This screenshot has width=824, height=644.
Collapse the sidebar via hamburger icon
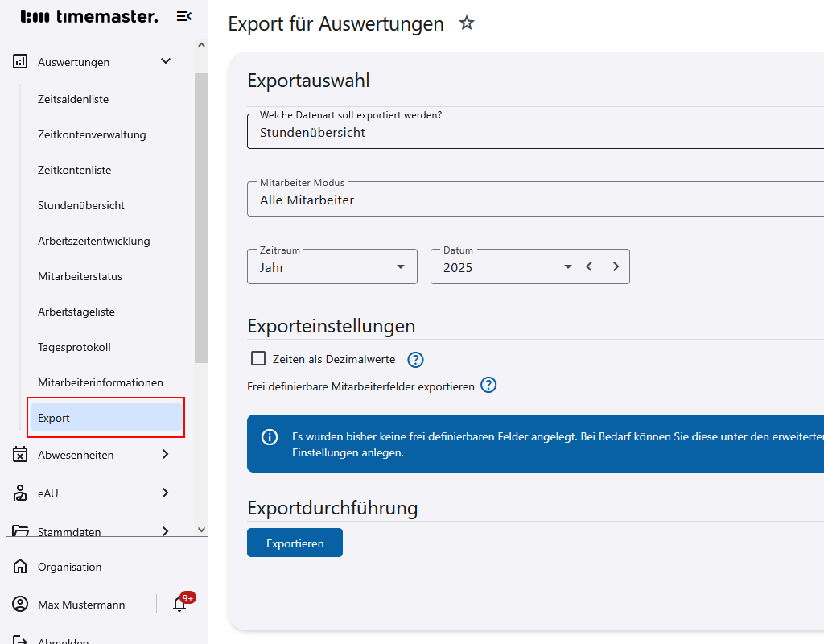click(184, 16)
